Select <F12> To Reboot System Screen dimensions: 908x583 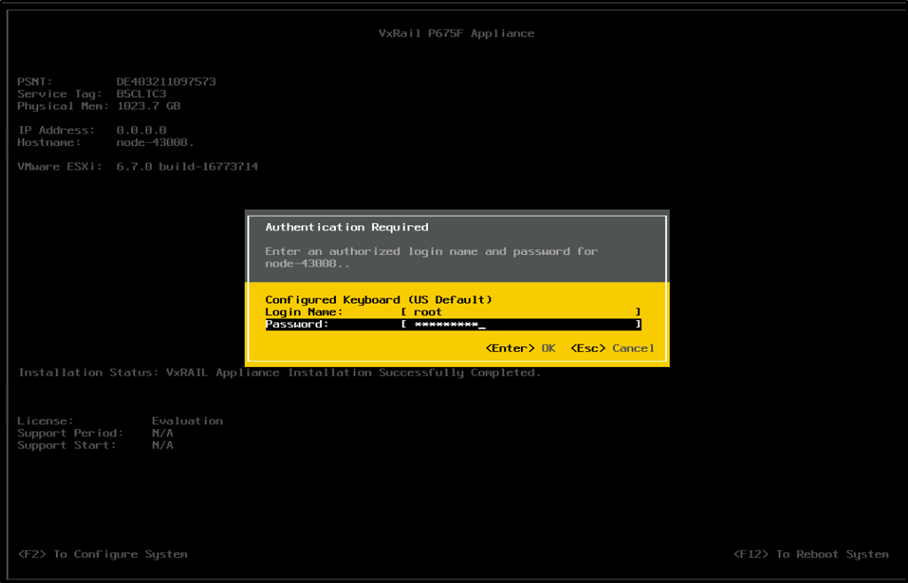tap(811, 554)
